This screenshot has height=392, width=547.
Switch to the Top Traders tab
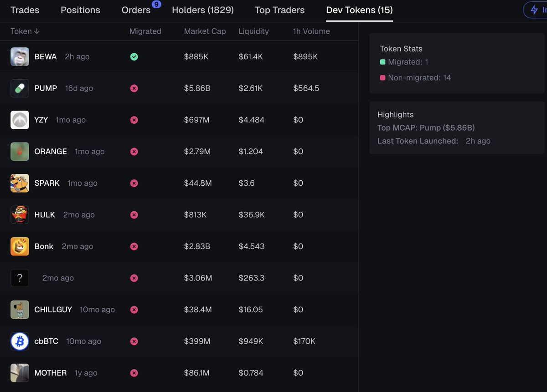tap(280, 10)
